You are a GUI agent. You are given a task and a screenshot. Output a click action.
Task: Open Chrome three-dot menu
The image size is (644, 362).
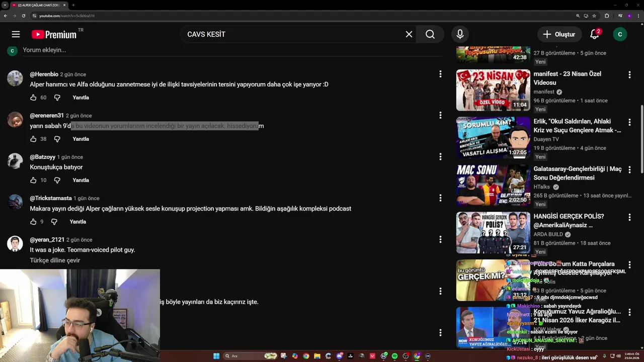point(638,16)
